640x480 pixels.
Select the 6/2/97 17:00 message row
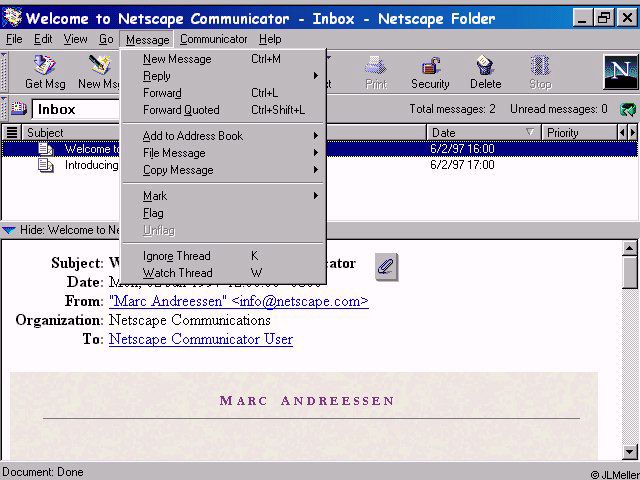coord(320,165)
